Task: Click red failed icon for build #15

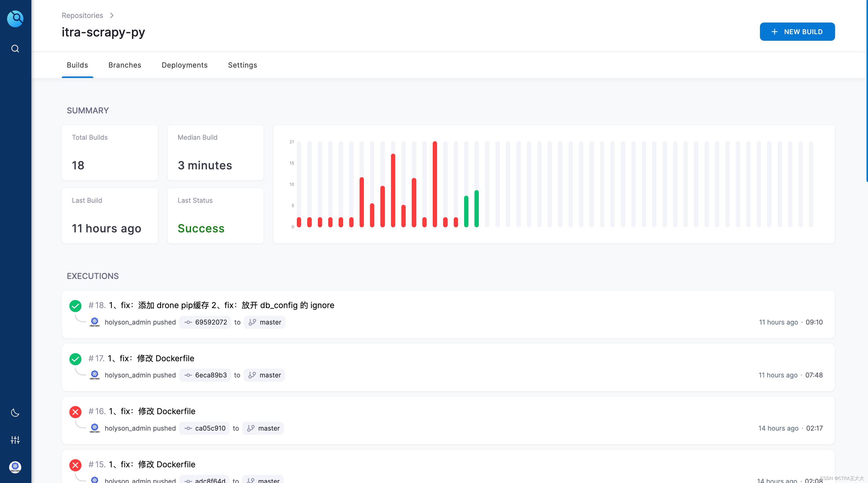Action: (x=75, y=465)
